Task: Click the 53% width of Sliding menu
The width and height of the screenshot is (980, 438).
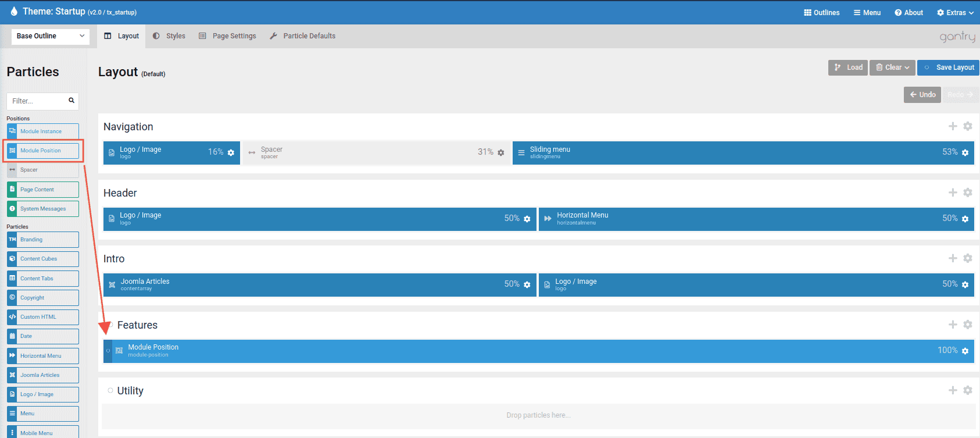Action: point(950,152)
